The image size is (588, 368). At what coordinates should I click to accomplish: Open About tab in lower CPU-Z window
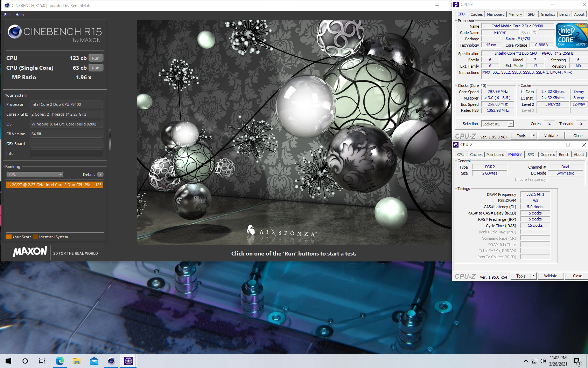pyautogui.click(x=579, y=155)
